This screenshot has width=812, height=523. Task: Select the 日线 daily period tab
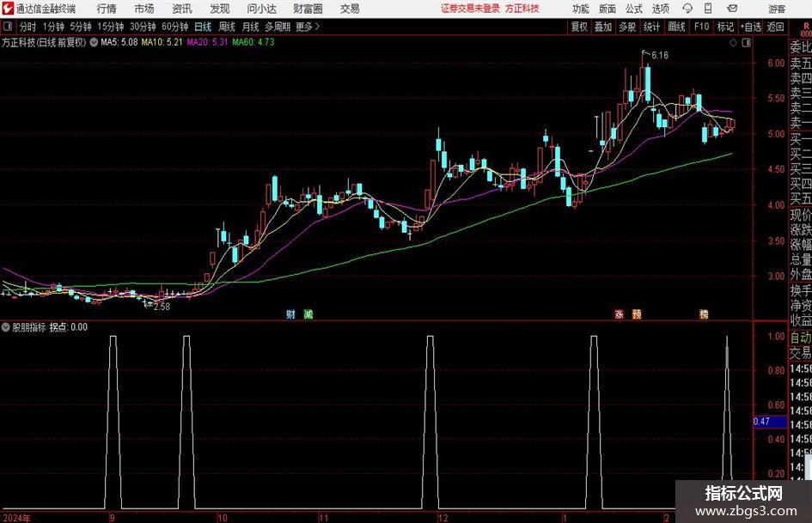pyautogui.click(x=203, y=27)
